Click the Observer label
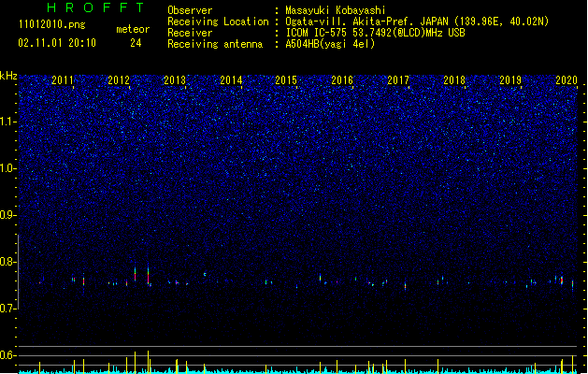Viewport: 588px width, 374px height. tap(190, 10)
